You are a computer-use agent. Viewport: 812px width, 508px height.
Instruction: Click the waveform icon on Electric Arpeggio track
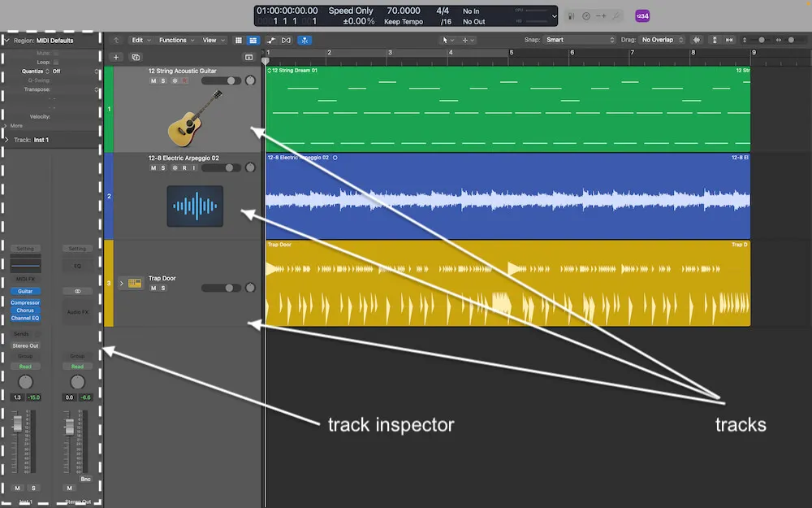[x=196, y=206]
